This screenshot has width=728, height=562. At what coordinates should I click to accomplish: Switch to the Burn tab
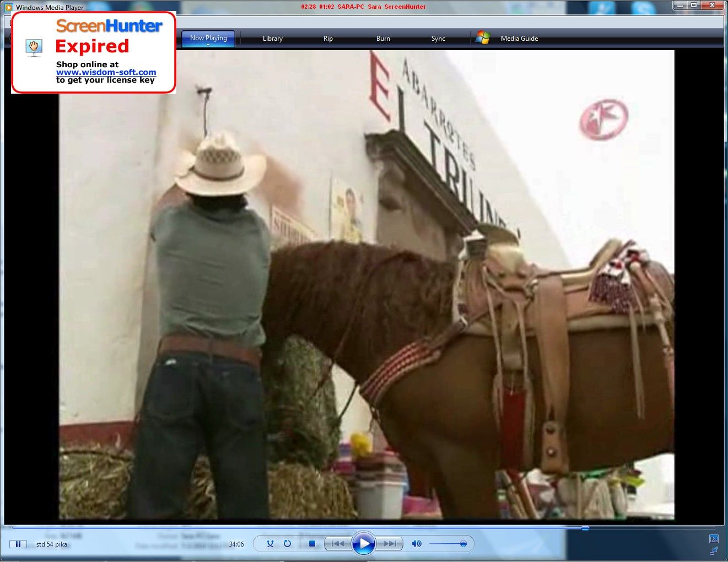tap(383, 39)
